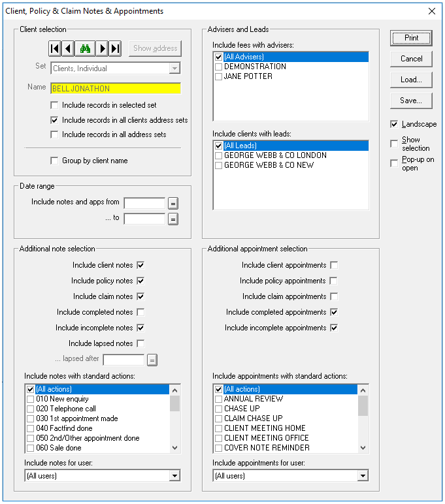This screenshot has width=445, height=504.
Task: Toggle Include client notes checkbox
Action: coord(140,265)
